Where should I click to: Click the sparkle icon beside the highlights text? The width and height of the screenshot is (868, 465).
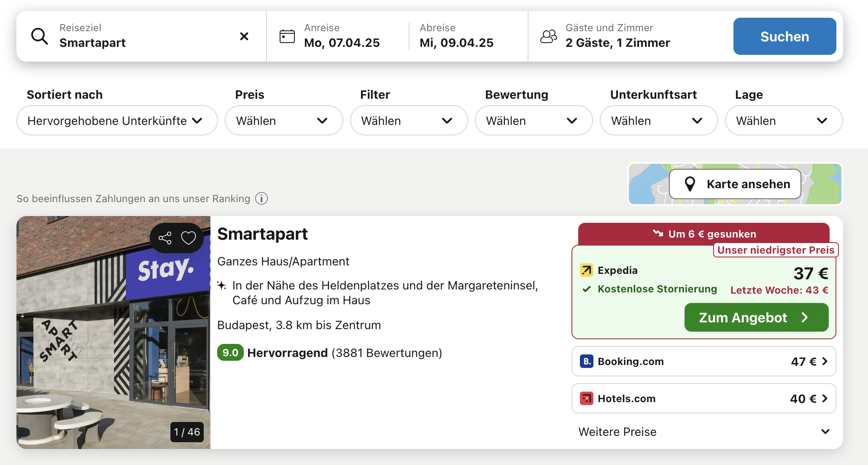pyautogui.click(x=221, y=285)
